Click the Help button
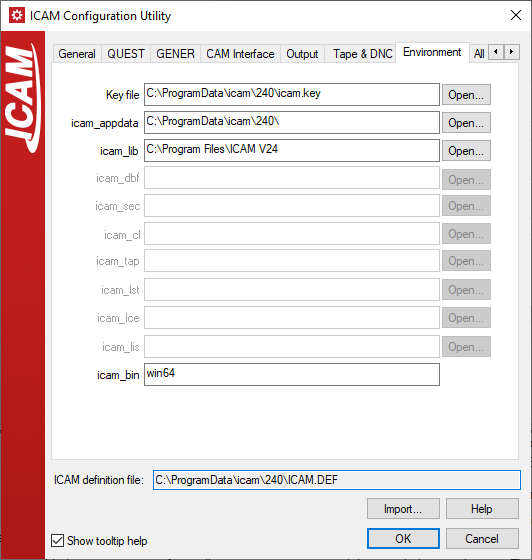 [482, 509]
